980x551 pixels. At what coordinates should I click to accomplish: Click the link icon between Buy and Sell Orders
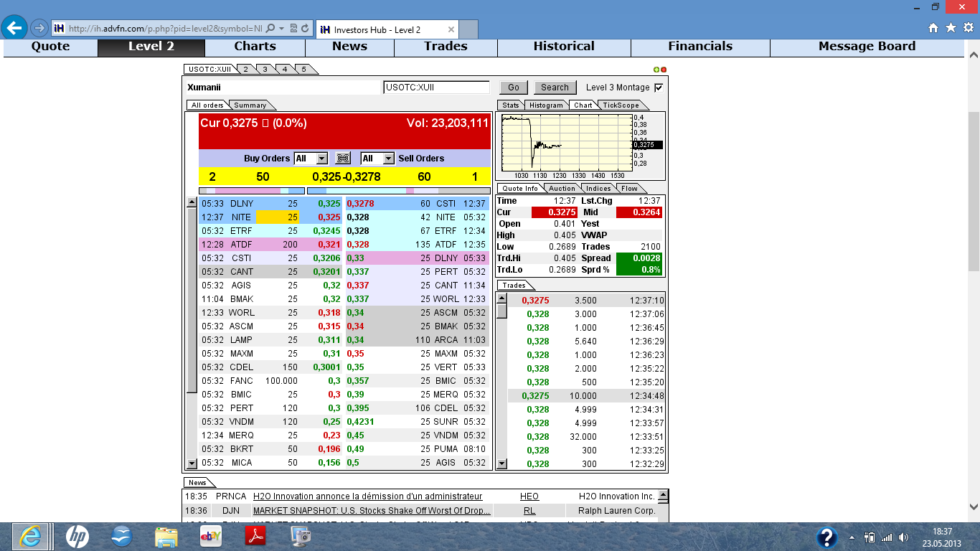click(x=344, y=159)
